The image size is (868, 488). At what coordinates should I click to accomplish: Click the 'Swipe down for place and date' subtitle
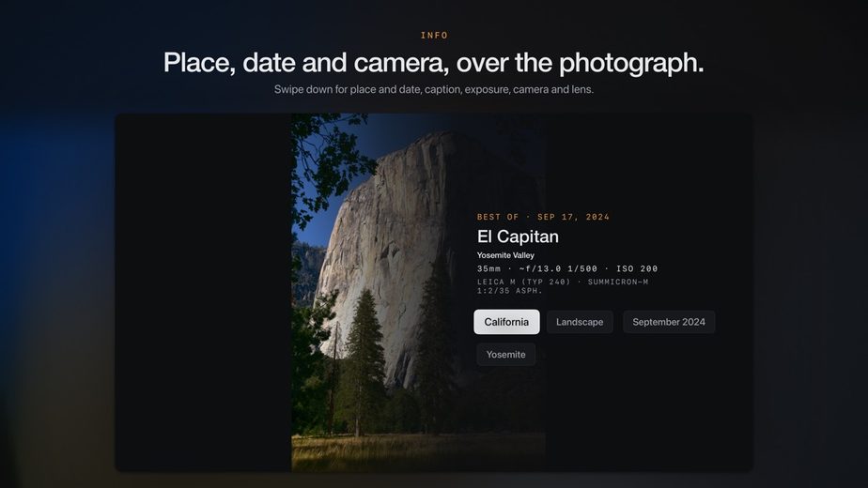434,90
